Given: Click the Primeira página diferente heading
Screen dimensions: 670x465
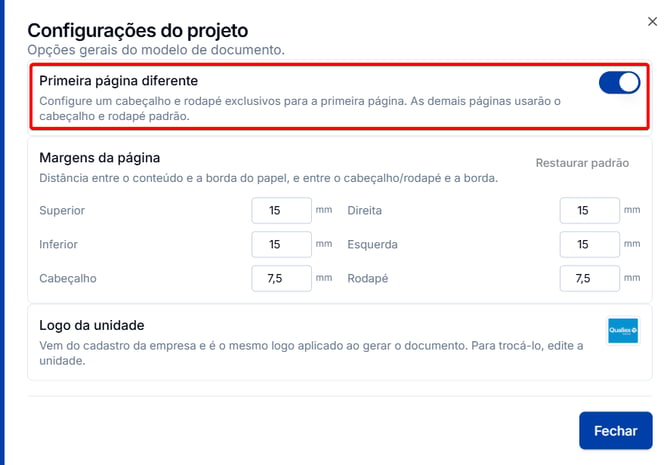Looking at the screenshot, I should [x=118, y=81].
